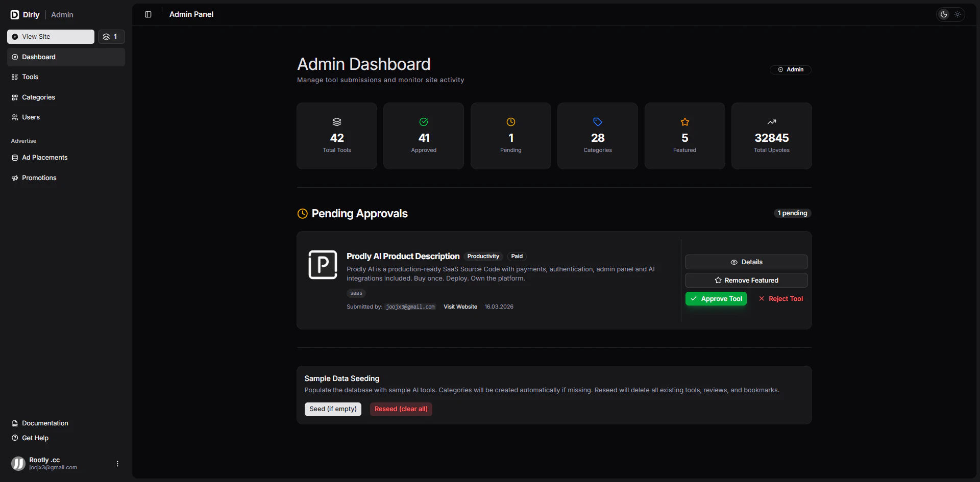The image size is (980, 482).
Task: Click Seed (if empty) button
Action: (x=333, y=410)
